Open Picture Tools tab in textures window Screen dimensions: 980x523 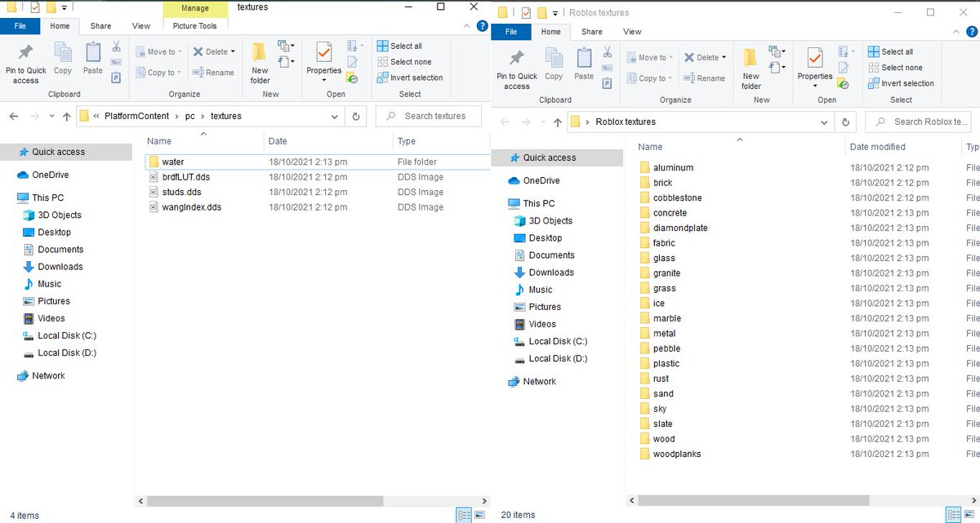pos(195,26)
